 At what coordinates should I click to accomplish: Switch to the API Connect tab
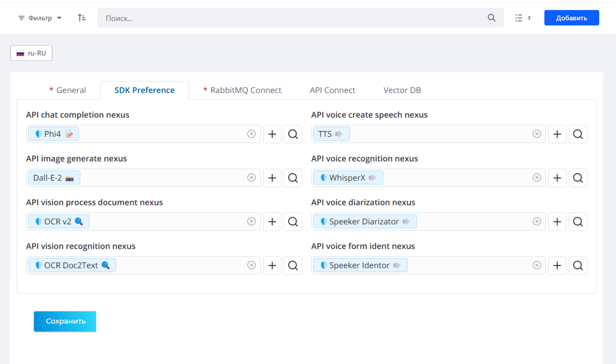pos(332,90)
